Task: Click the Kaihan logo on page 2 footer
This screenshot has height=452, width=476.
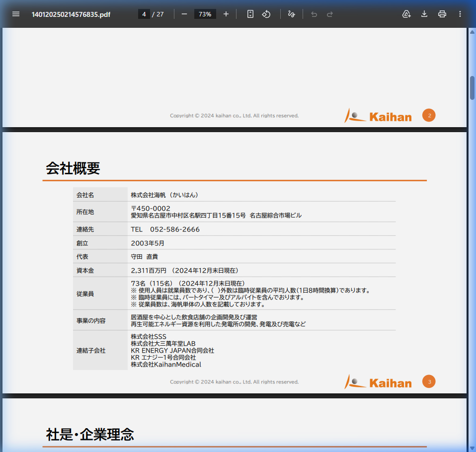Action: (x=378, y=116)
